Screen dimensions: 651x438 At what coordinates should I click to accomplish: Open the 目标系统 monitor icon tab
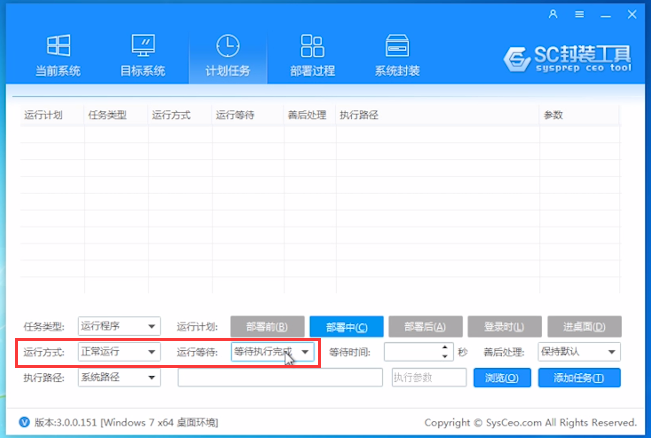click(143, 45)
